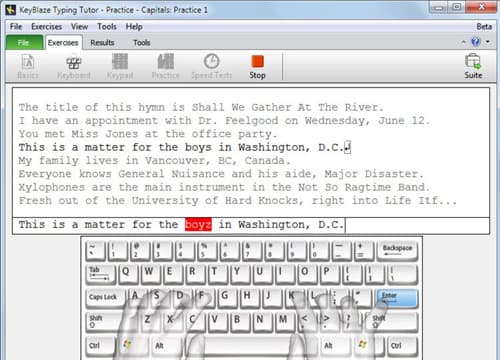Open the Keypad exercises icon
500x360 pixels.
tap(120, 67)
